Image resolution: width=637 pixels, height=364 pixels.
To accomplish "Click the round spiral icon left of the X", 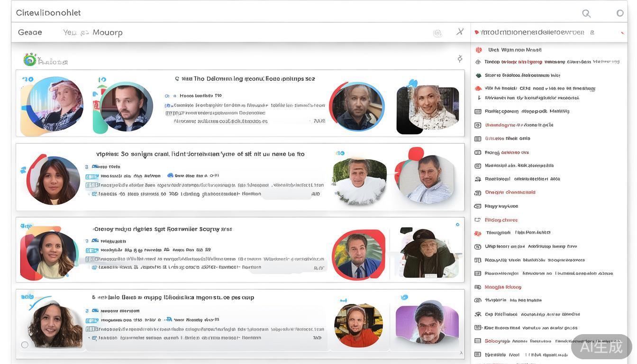I will pyautogui.click(x=437, y=33).
